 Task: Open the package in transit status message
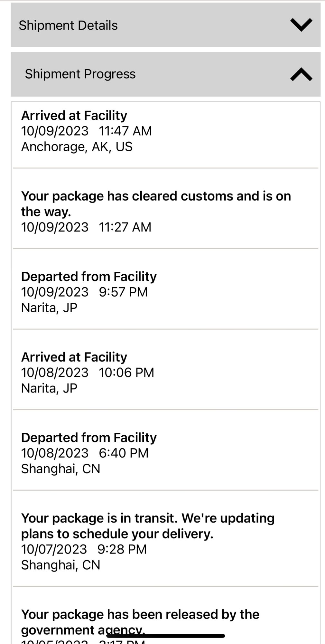point(148,526)
